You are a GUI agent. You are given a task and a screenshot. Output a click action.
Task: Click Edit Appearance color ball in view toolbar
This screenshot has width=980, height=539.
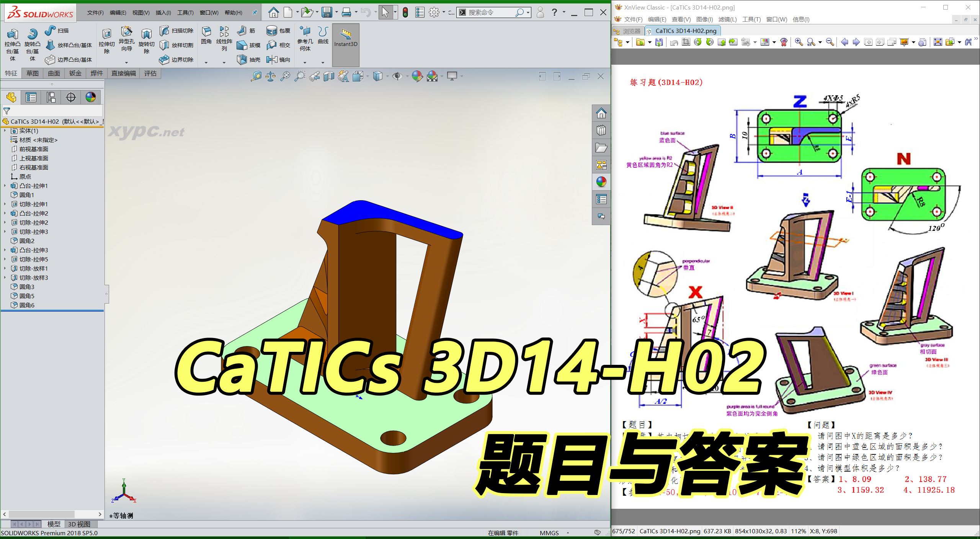tap(417, 77)
